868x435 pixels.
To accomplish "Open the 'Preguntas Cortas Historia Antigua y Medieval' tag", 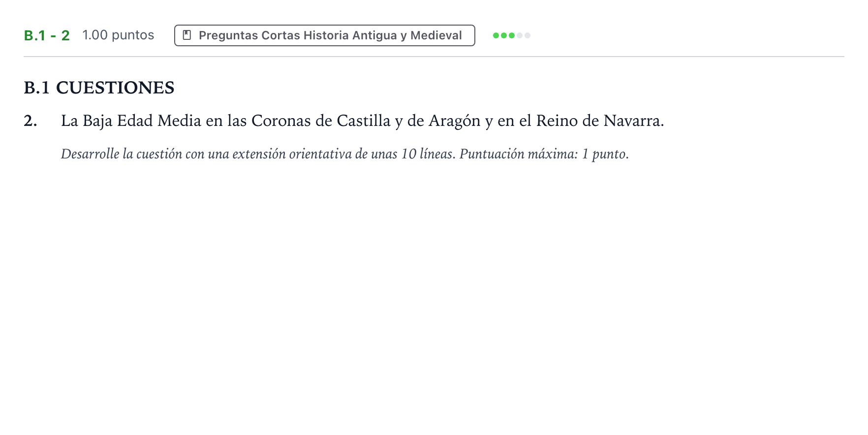I will [324, 35].
